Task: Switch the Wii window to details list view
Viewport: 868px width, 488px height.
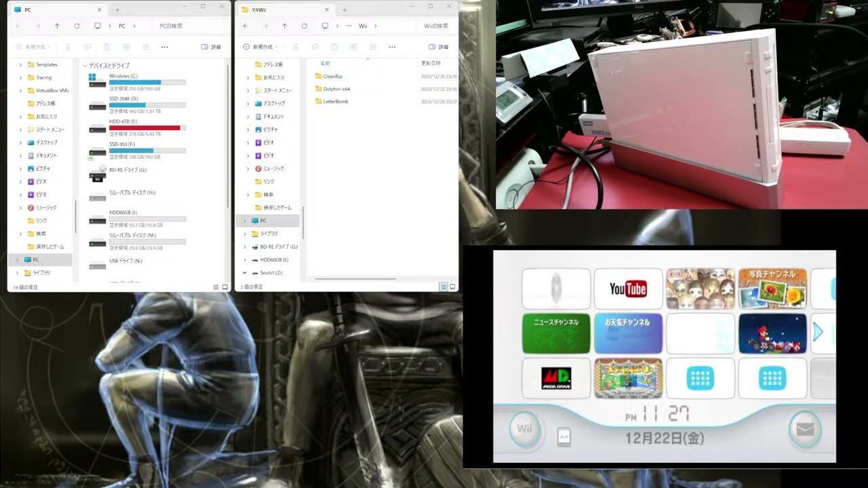Action: point(444,287)
